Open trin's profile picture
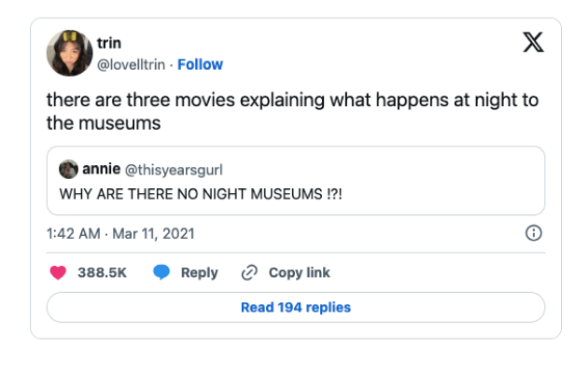The width and height of the screenshot is (588, 373). click(x=69, y=52)
